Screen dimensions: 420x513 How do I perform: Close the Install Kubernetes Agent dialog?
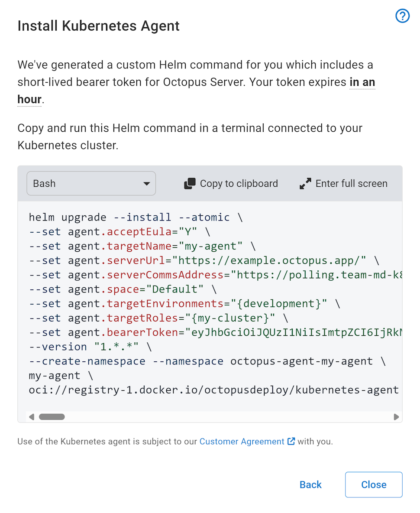click(373, 484)
